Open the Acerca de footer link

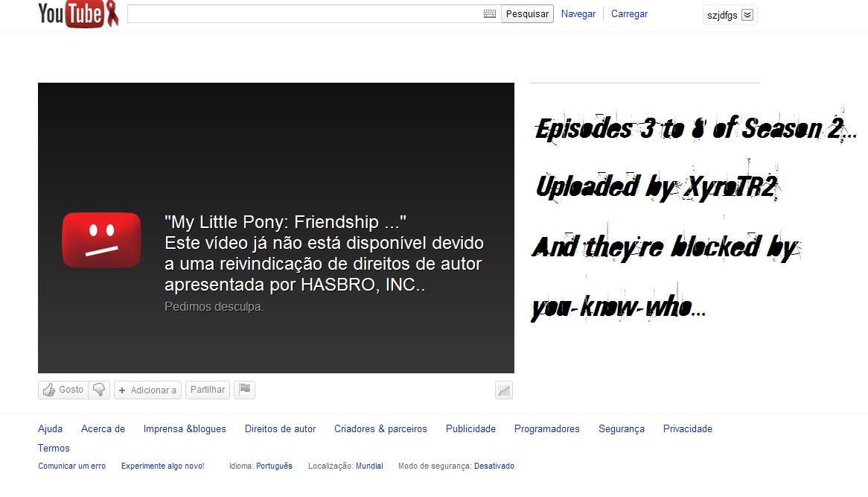click(103, 429)
